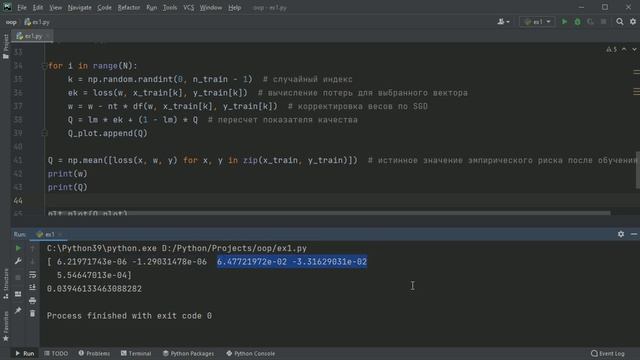Open the Window menu

coord(211,7)
